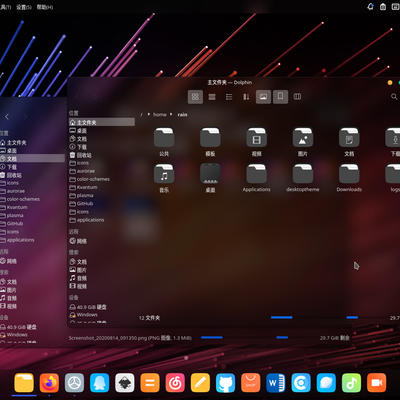Open the 帮助(H) menu
This screenshot has width=400, height=400.
[45, 7]
